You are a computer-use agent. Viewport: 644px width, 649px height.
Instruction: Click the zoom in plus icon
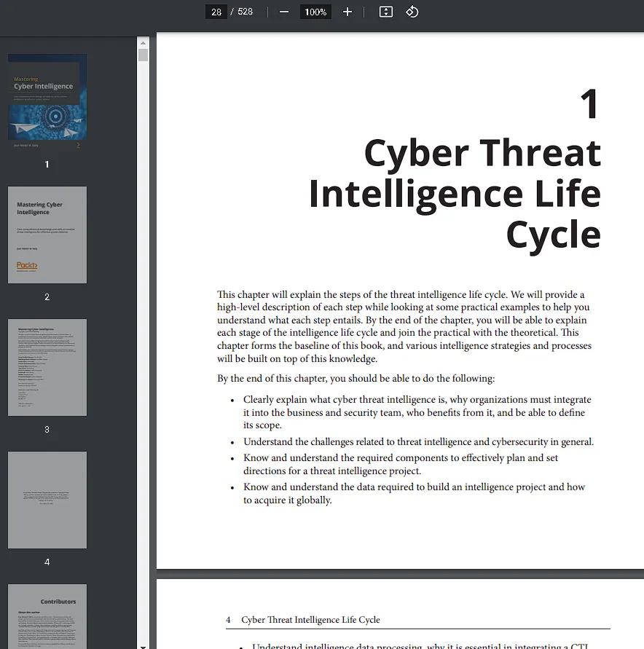347,12
